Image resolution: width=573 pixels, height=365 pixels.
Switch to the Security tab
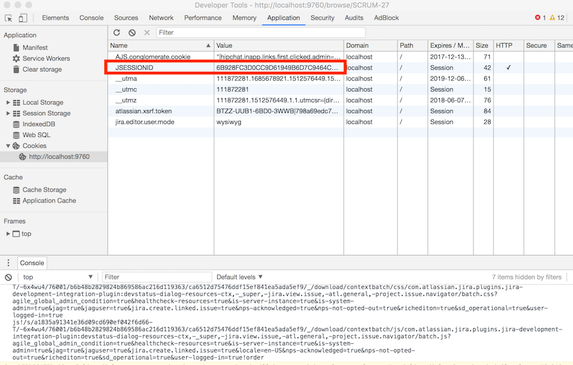(x=322, y=18)
